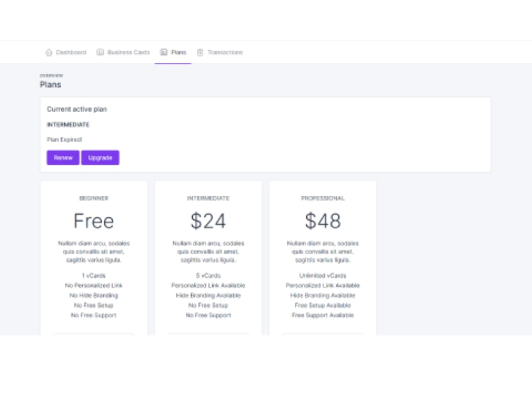532x399 pixels.
Task: Click the Transactions receipt icon
Action: pos(200,52)
